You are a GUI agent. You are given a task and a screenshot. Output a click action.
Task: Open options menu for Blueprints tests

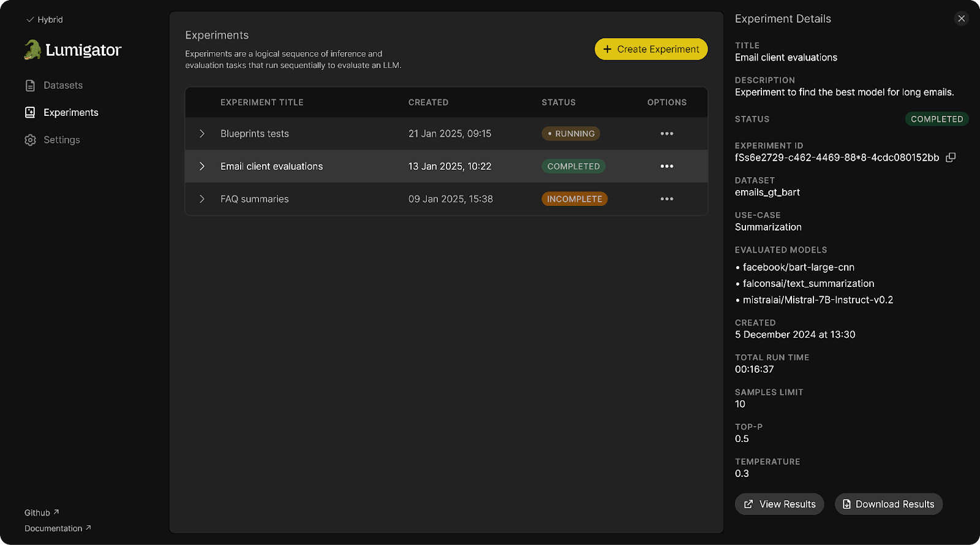click(666, 134)
